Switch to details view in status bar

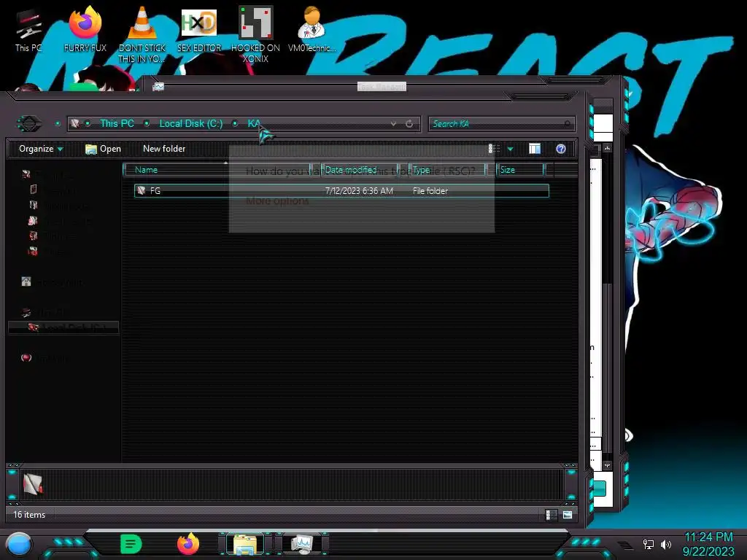(550, 515)
